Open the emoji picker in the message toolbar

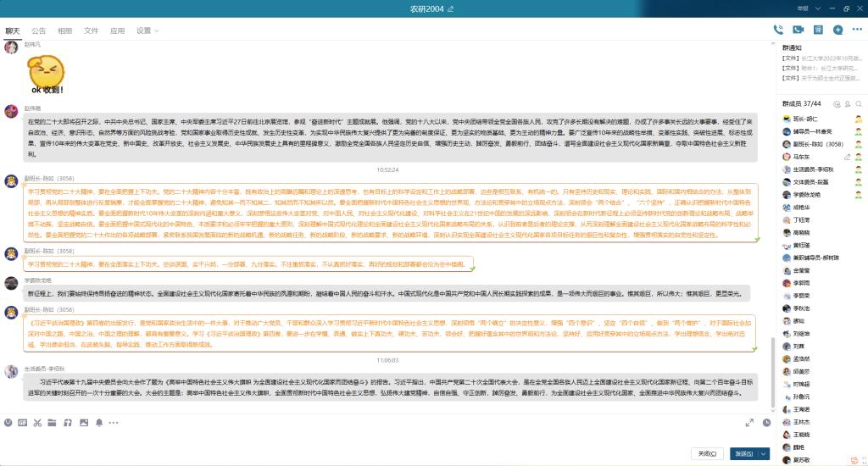[8, 422]
